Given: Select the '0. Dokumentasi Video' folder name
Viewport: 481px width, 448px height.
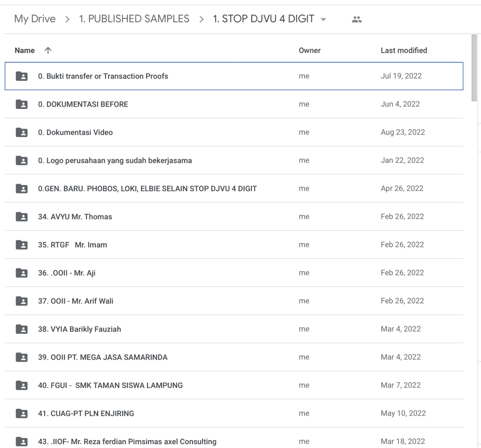Looking at the screenshot, I should click(75, 132).
